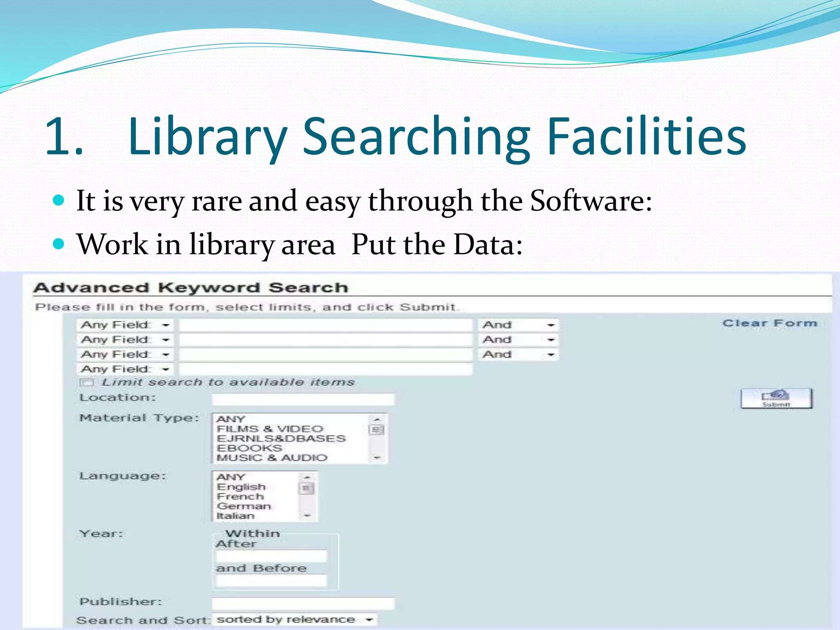Click the Year After input field

[x=271, y=556]
